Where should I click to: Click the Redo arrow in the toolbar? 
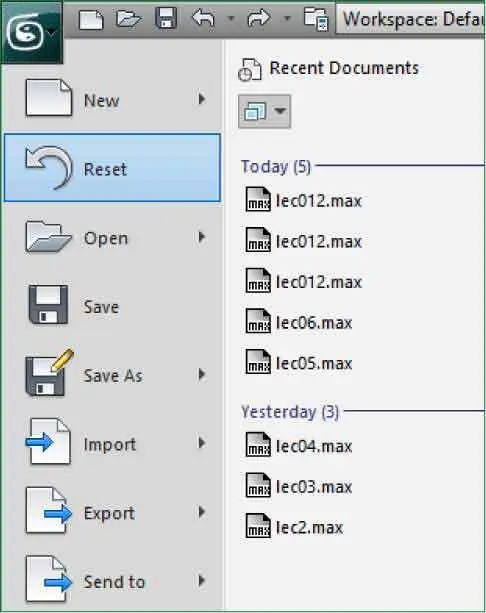pos(258,18)
